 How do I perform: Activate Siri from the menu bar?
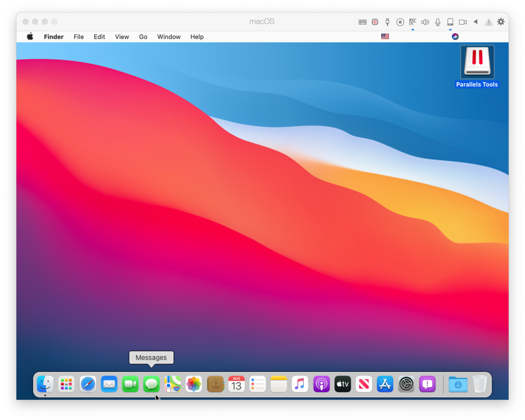click(x=455, y=36)
